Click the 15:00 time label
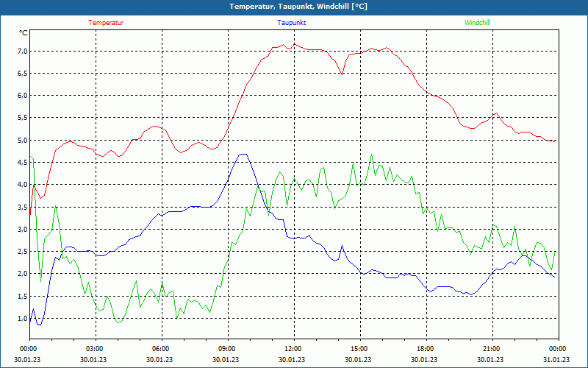Viewport: 588px width, 368px height. [x=360, y=348]
